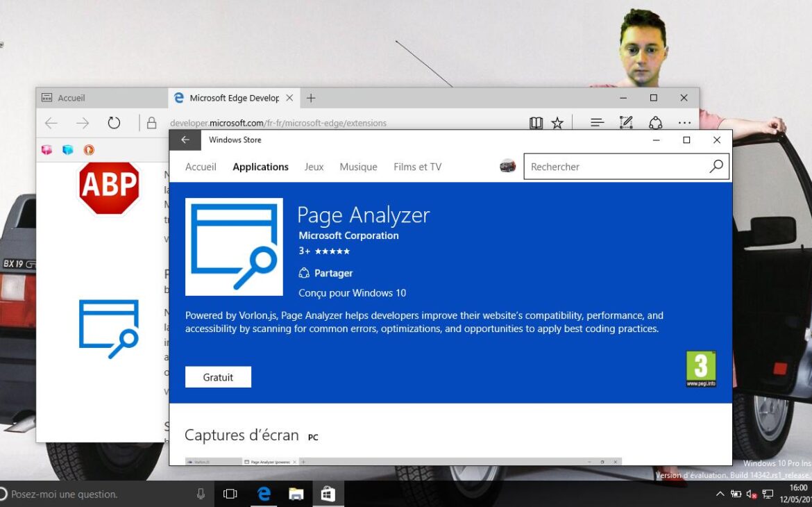The height and width of the screenshot is (507, 812).
Task: Click in the Rechercher search field
Action: pos(611,167)
